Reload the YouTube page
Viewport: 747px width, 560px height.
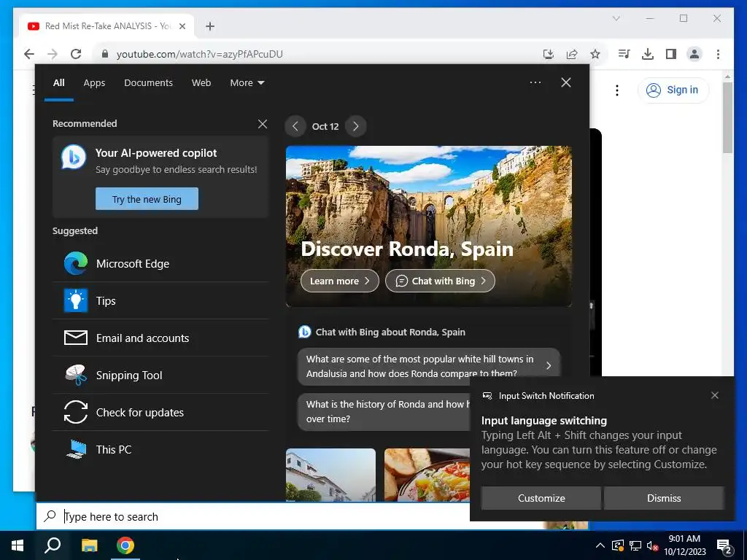(x=76, y=54)
